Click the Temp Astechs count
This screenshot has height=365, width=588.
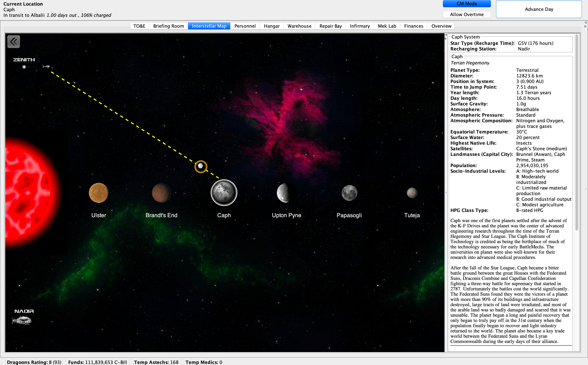[x=174, y=362]
